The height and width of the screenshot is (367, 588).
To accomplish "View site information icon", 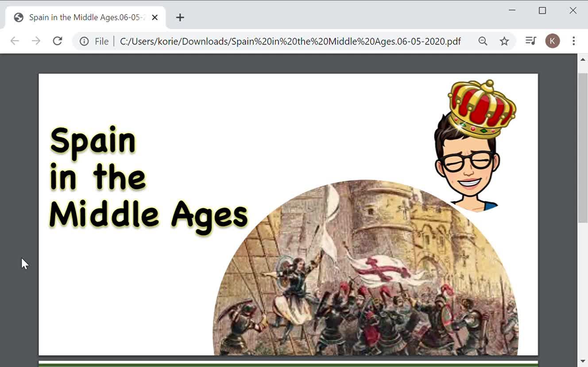I will [x=84, y=41].
